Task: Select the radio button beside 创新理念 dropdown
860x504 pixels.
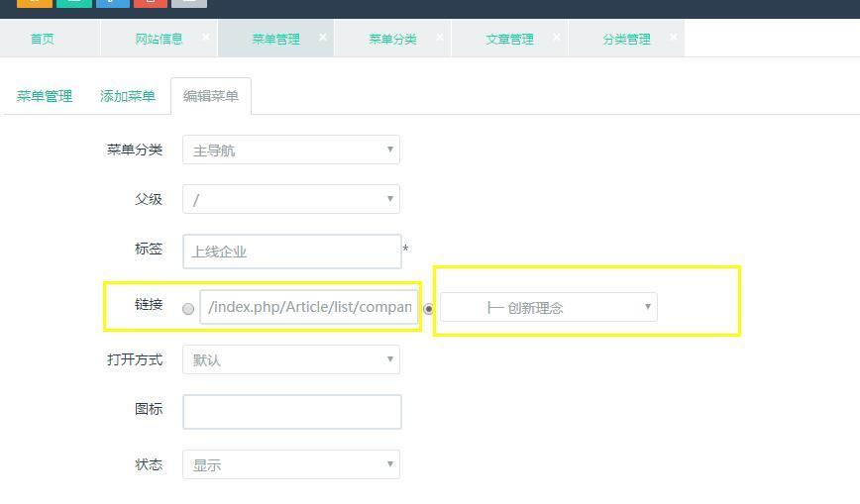Action: [x=428, y=309]
